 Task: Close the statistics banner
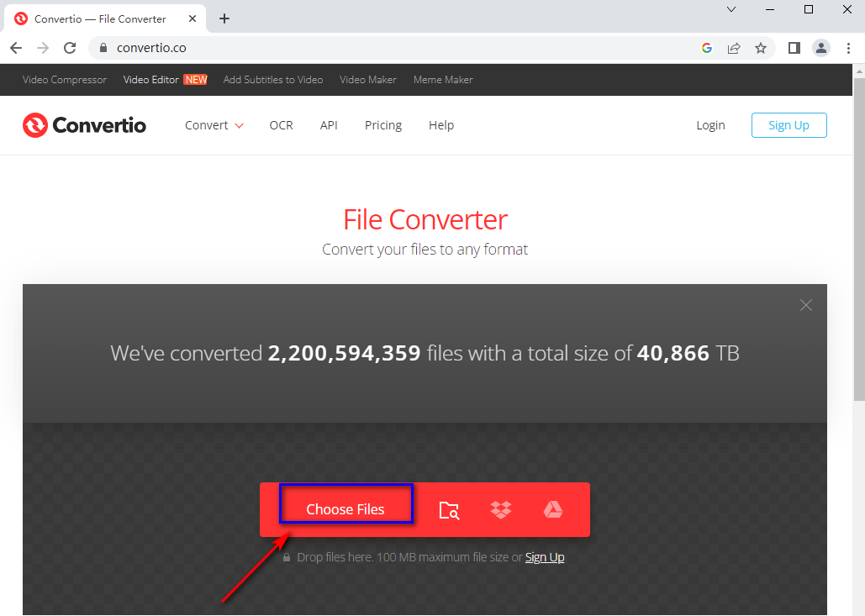806,305
